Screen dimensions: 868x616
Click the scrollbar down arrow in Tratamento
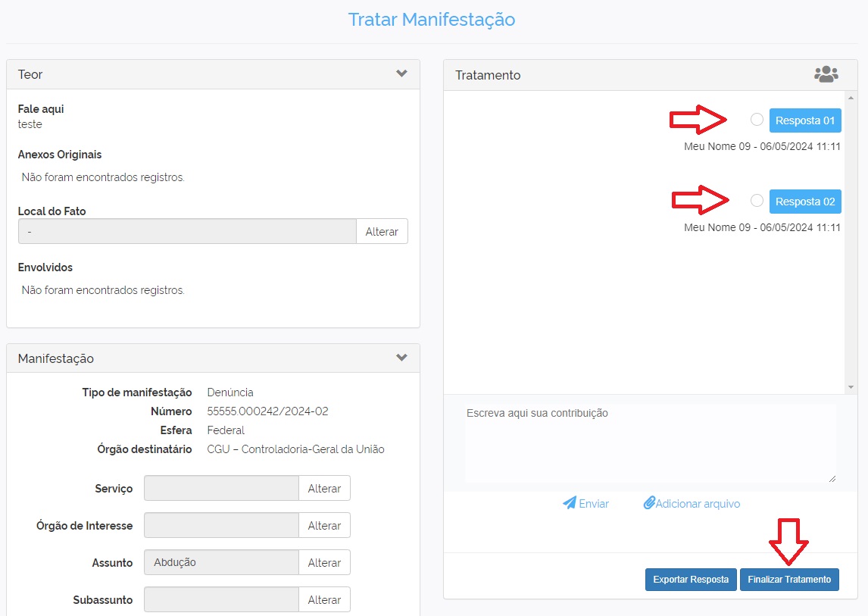click(851, 387)
